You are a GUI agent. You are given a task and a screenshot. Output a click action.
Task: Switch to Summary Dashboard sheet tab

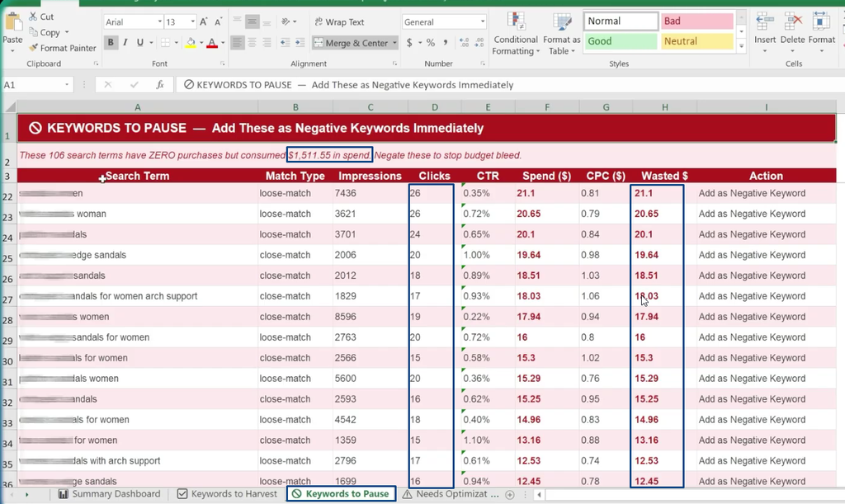(110, 494)
